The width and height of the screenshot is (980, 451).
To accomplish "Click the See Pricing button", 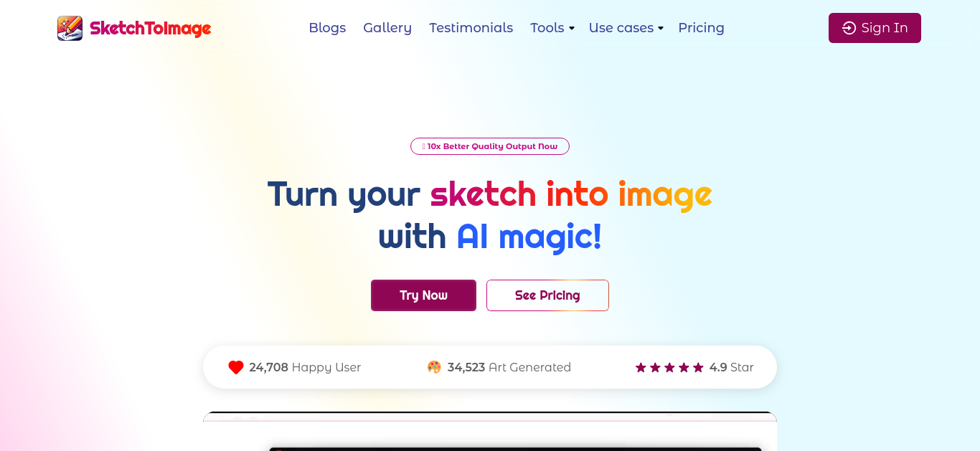I will (x=547, y=295).
